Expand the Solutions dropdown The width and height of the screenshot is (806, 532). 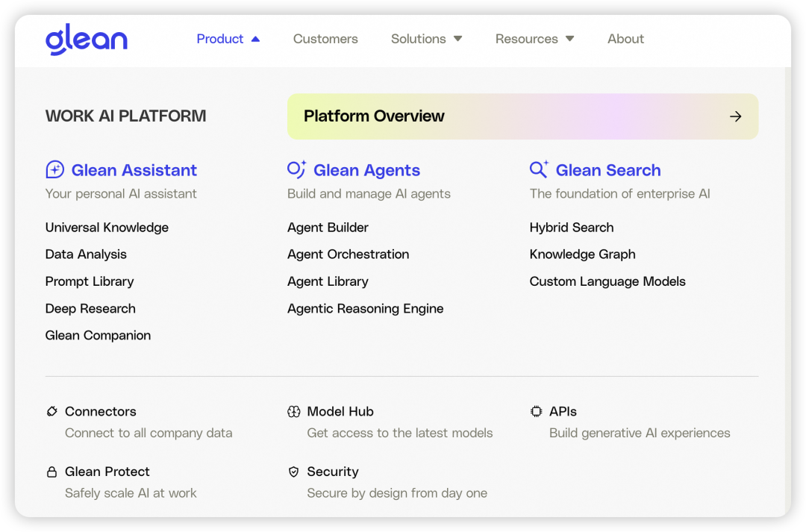pyautogui.click(x=426, y=39)
